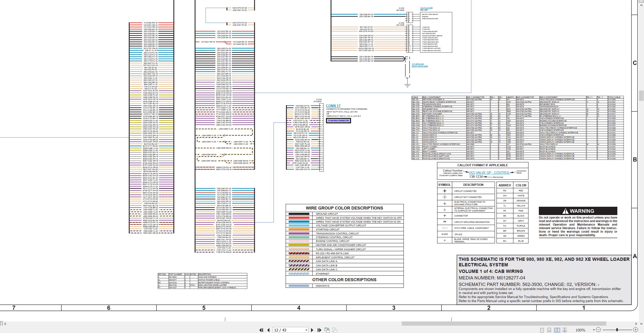Click the SPLICE symbol in legend
This screenshot has height=333, width=644.
tap(445, 234)
